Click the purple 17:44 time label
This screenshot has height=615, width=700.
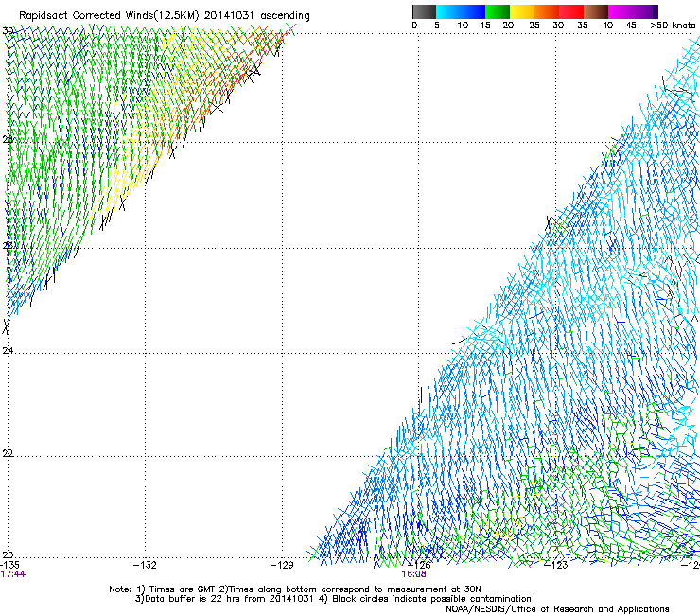click(13, 574)
